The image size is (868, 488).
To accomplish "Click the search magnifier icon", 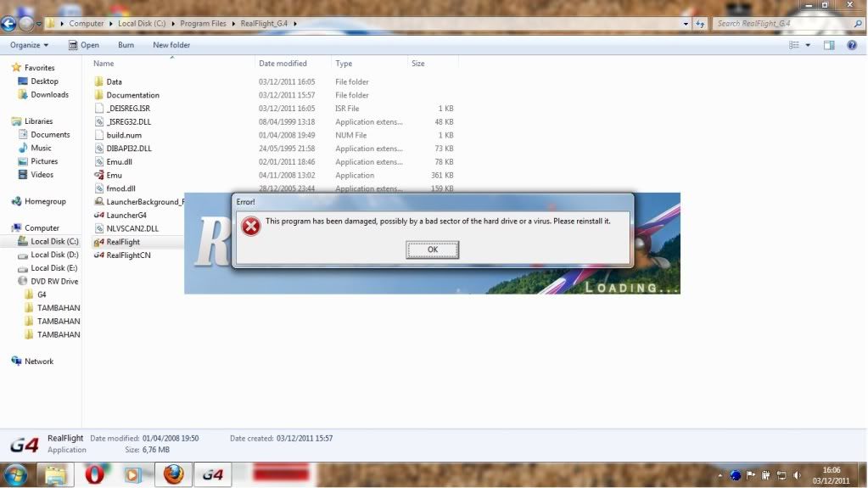I will click(858, 24).
